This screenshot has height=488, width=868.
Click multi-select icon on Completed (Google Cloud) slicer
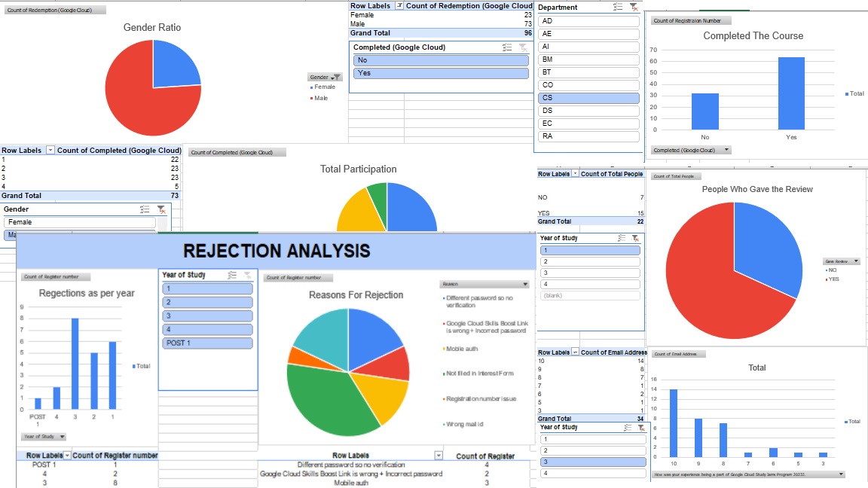(507, 47)
